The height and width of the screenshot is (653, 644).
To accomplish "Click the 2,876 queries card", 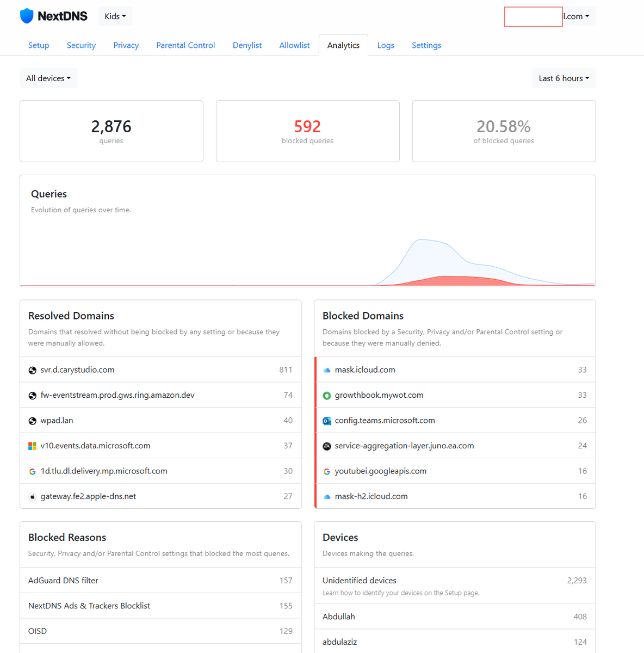I will (112, 131).
